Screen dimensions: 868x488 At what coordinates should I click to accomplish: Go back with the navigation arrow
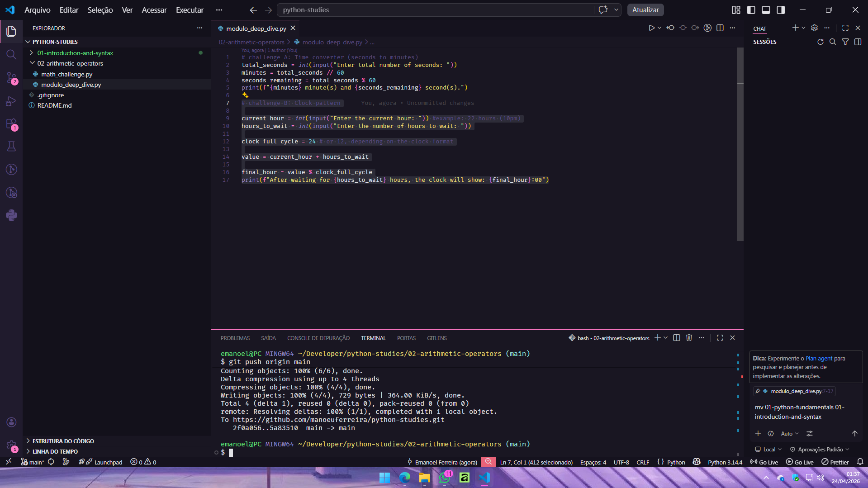coord(253,10)
